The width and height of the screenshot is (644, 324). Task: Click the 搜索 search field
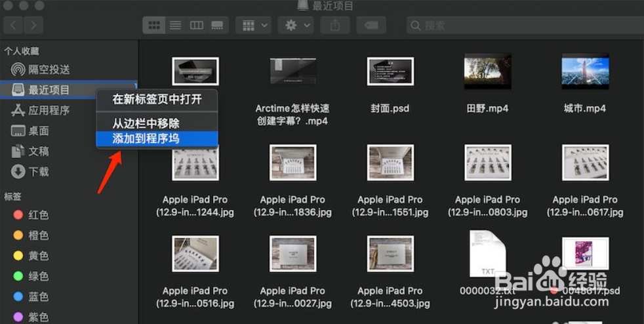tap(525, 26)
